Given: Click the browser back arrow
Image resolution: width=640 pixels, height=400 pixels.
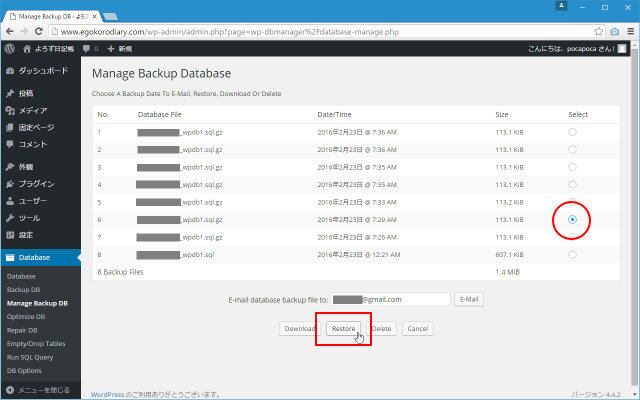Looking at the screenshot, I should click(11, 31).
